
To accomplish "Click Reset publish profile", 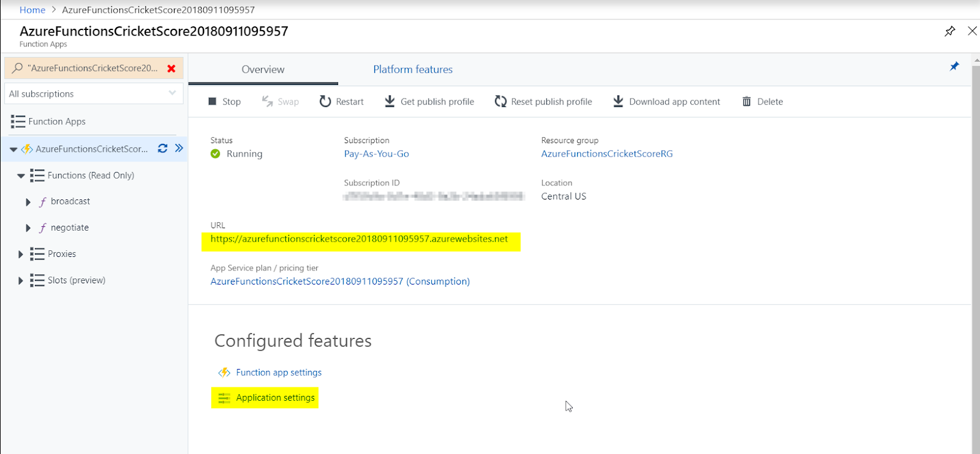I will (x=543, y=102).
